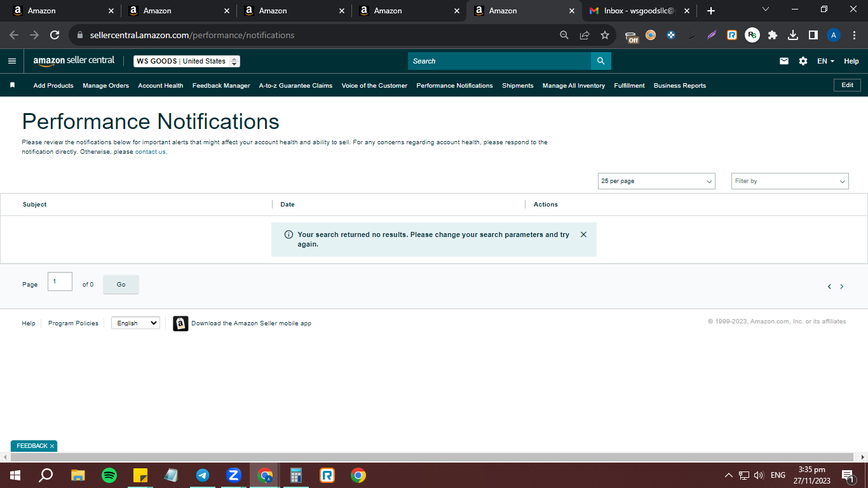868x488 pixels.
Task: Open the Chrome profile avatar A
Action: click(834, 35)
